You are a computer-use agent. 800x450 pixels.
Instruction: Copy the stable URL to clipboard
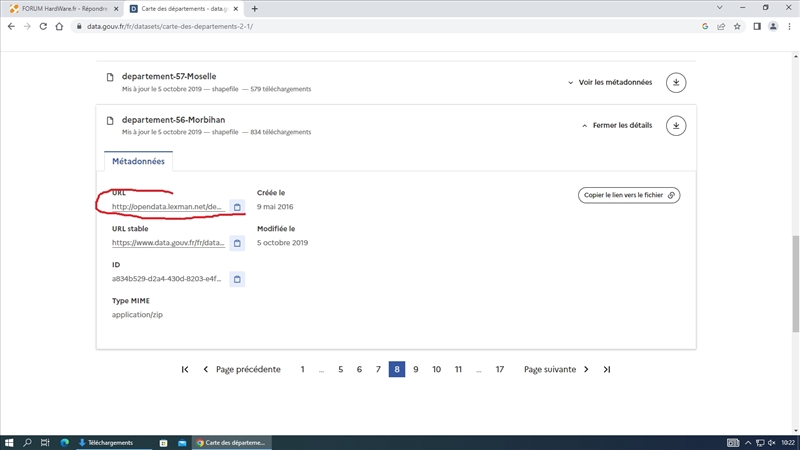(237, 243)
